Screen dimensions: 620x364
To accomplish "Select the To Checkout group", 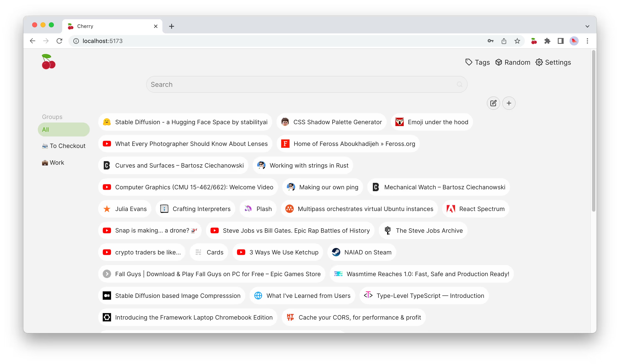I will coord(64,146).
